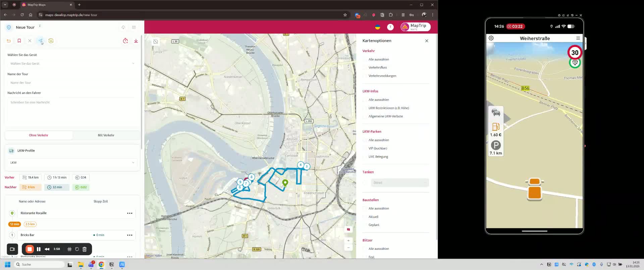Close the Kartenoptionen panel
This screenshot has width=644, height=270.
[427, 41]
